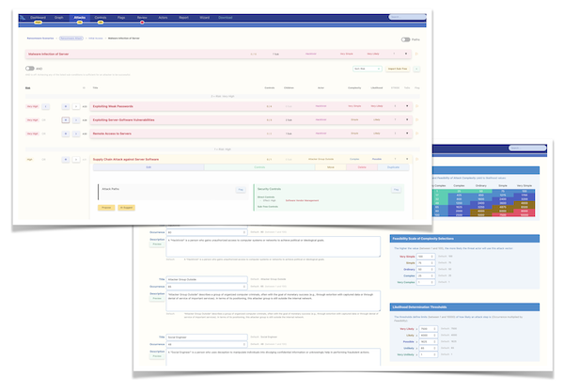The width and height of the screenshot is (564, 392).
Task: Open the Dashboard tab in the navigation bar
Action: (x=38, y=17)
